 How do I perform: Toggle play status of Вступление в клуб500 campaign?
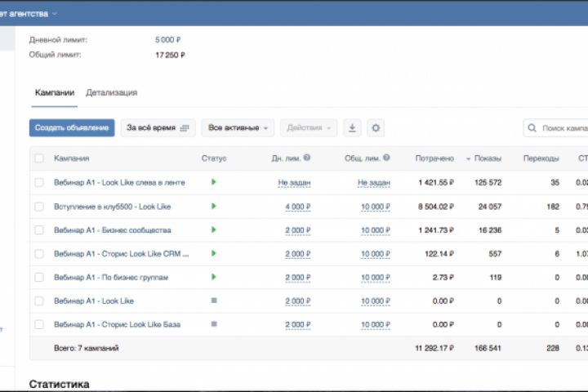[214, 206]
